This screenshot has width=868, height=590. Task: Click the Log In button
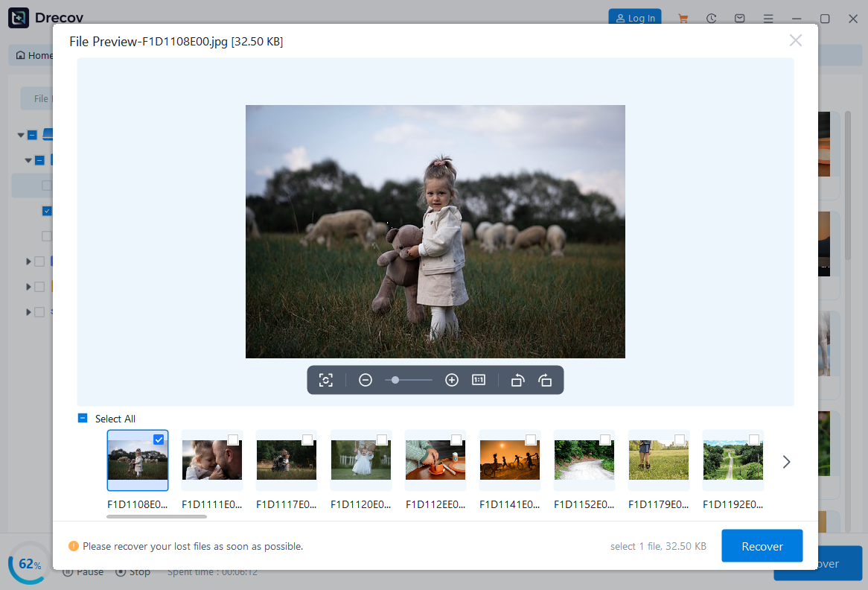pos(635,18)
